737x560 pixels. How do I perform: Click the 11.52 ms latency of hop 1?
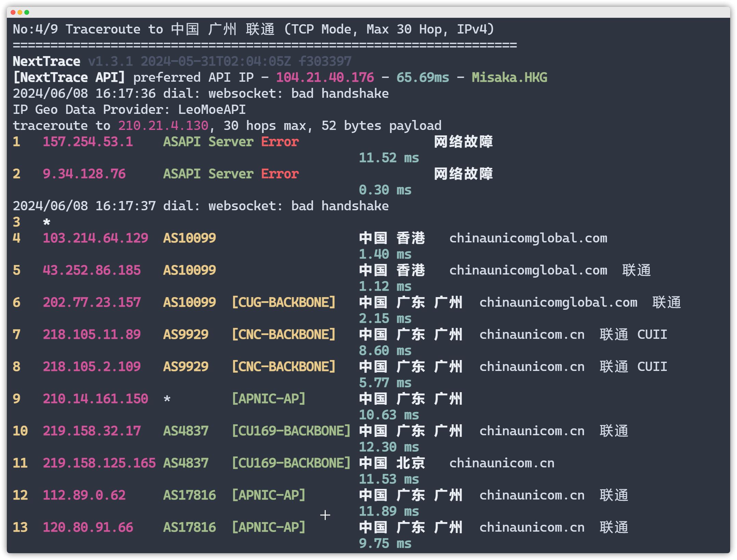389,158
